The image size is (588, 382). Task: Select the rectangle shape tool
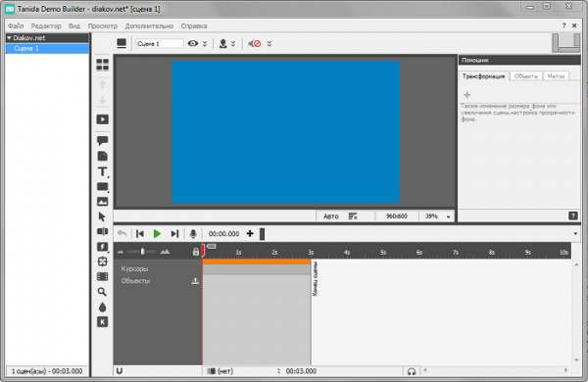point(102,187)
